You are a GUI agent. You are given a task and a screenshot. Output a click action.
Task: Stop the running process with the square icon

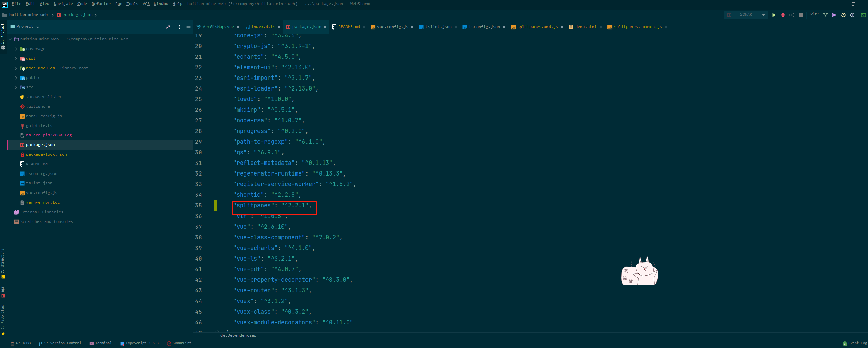tap(801, 15)
